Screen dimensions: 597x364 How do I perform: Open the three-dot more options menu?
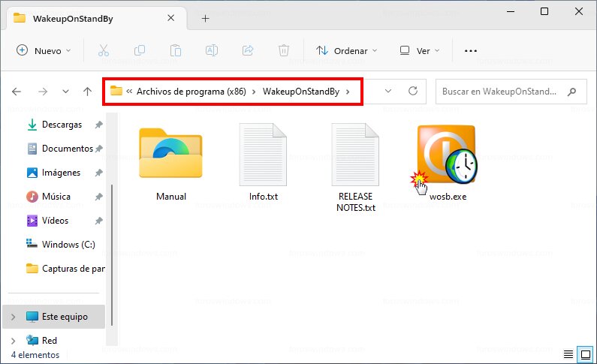click(x=471, y=50)
